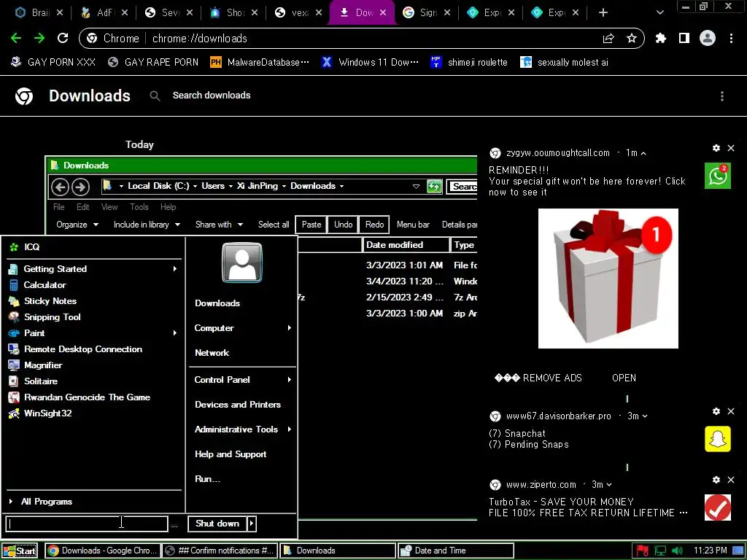
Task: Open the Chrome extensions puzzle icon
Action: point(660,38)
